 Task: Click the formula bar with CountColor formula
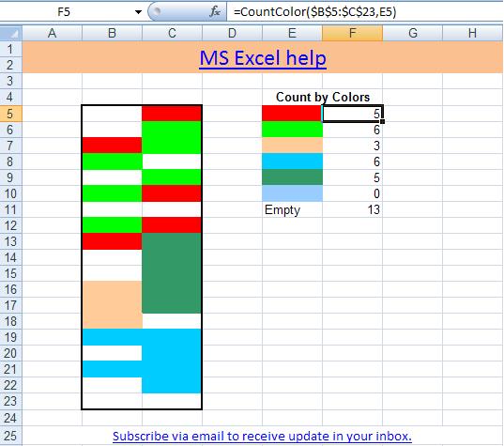click(365, 12)
